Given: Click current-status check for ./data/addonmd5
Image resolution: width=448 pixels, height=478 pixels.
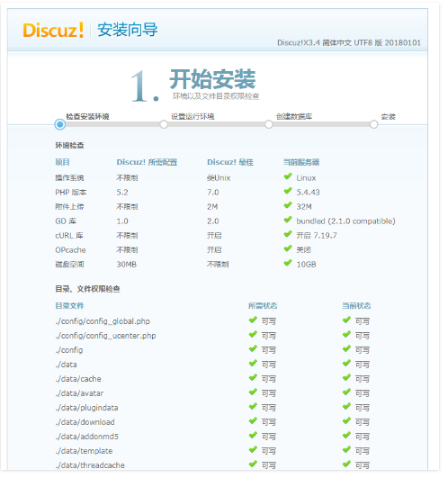Looking at the screenshot, I should 346,436.
